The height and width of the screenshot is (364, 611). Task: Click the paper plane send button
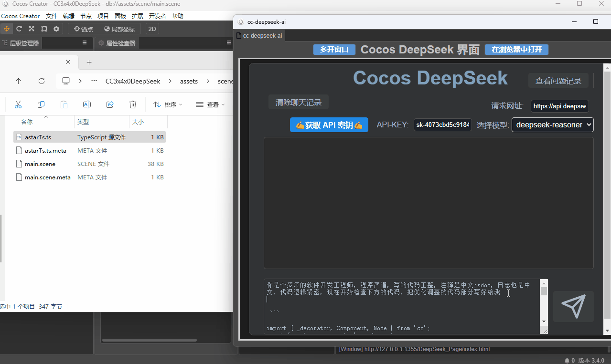(573, 306)
